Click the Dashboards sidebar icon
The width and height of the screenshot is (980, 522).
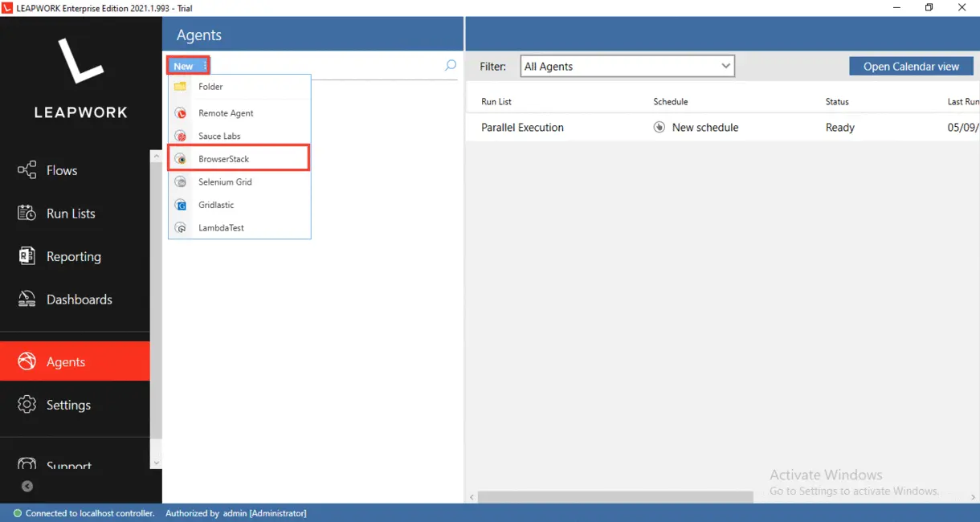[27, 300]
